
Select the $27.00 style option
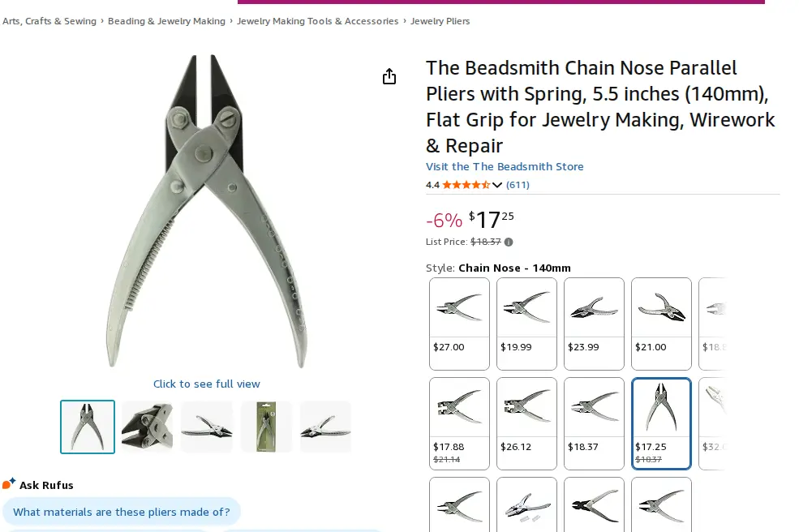tap(459, 324)
